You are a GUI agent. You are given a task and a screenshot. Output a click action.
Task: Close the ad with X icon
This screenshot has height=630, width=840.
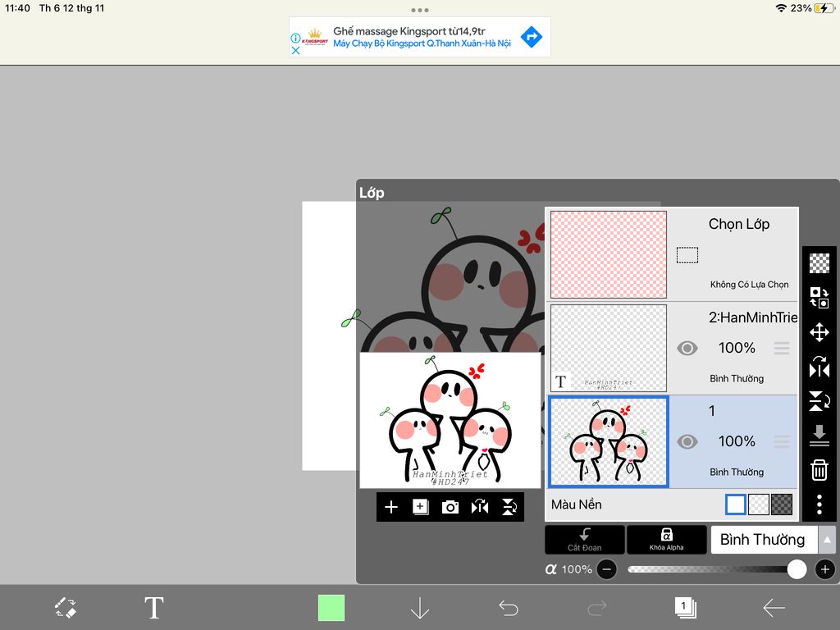(295, 50)
